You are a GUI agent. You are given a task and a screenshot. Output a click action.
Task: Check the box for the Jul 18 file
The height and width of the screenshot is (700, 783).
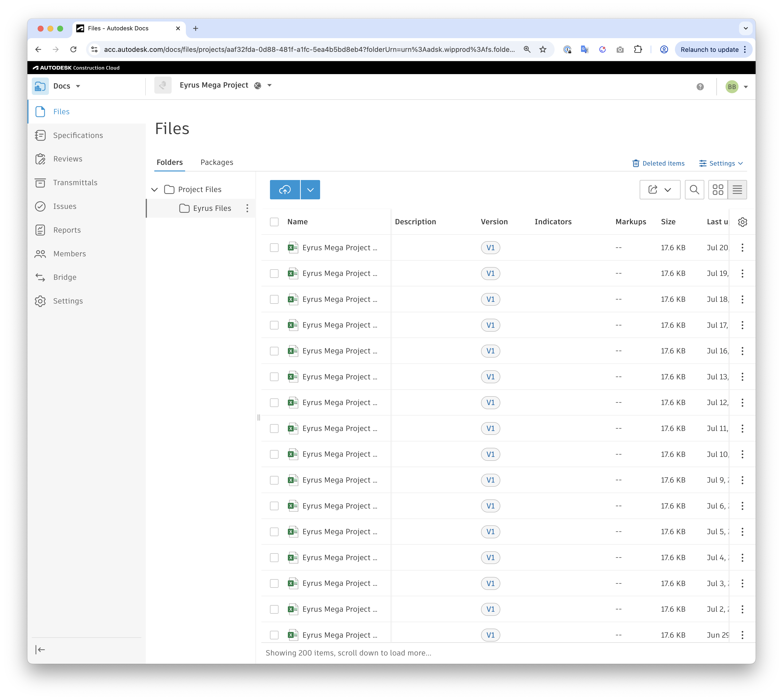pos(274,299)
